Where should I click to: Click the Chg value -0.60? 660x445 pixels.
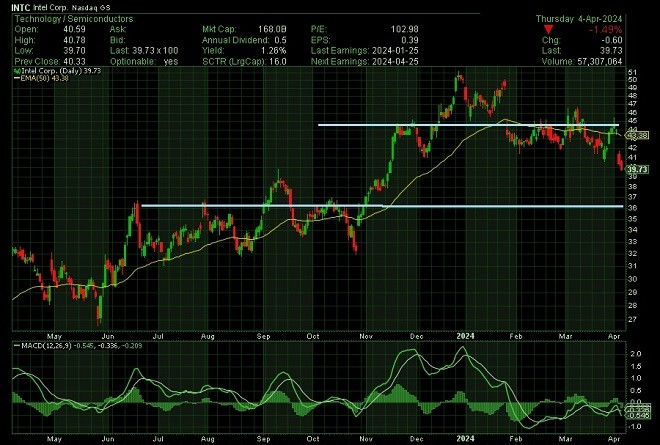tap(612, 40)
